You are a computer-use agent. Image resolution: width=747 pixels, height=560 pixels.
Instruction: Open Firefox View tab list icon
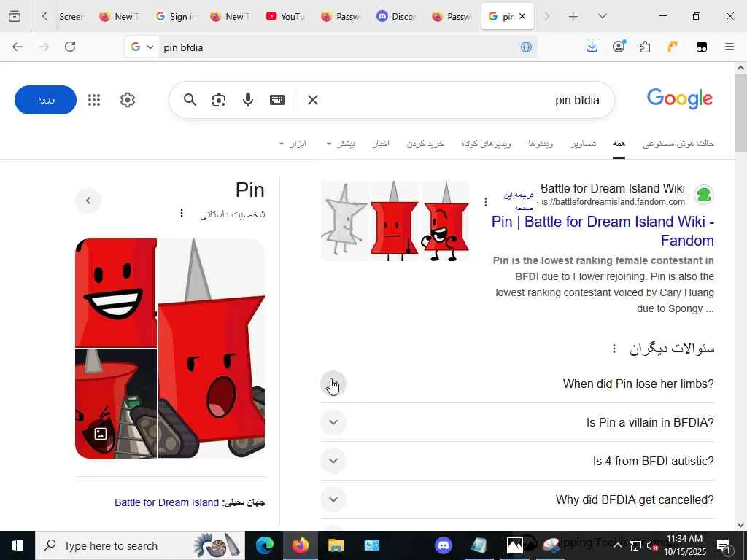[15, 16]
